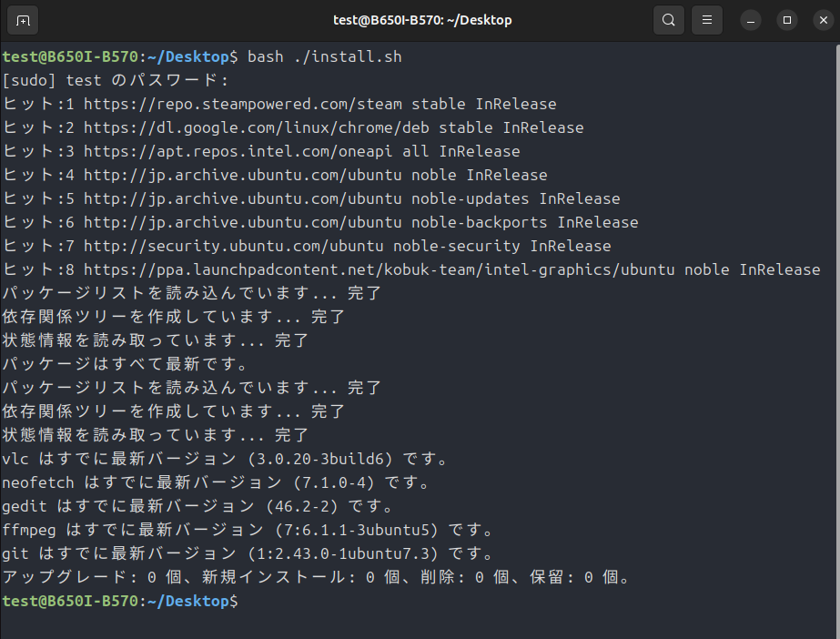Open the hamburger main menu
The width and height of the screenshot is (840, 639).
(707, 20)
